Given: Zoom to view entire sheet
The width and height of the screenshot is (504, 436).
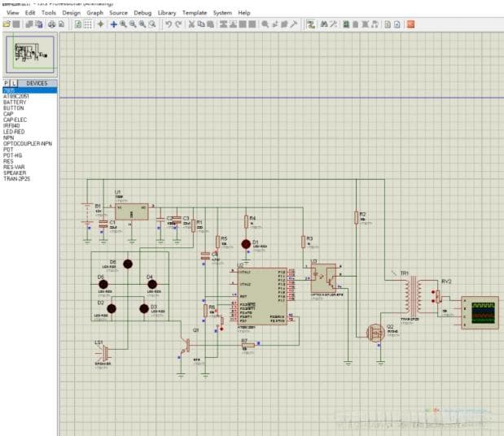Looking at the screenshot, I should [x=142, y=24].
